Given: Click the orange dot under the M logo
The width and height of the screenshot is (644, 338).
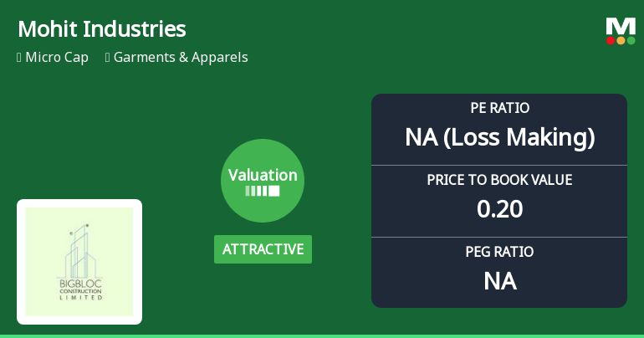Looking at the screenshot, I should (621, 40).
